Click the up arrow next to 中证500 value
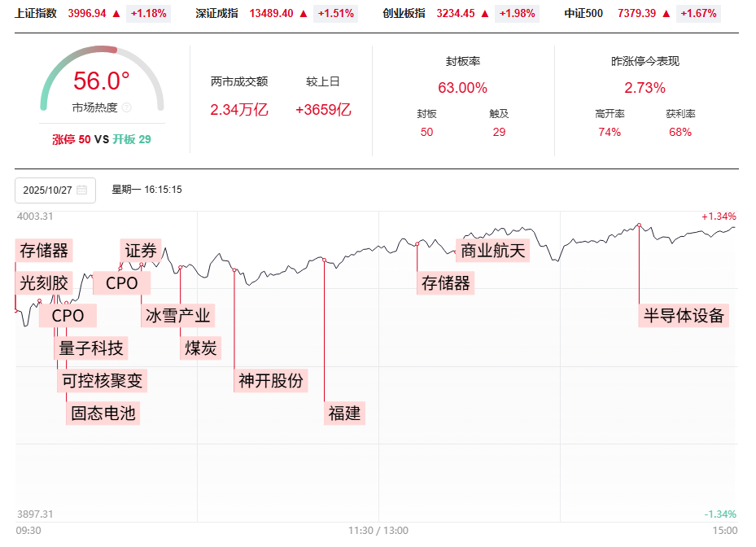The height and width of the screenshot is (547, 756). 666,14
